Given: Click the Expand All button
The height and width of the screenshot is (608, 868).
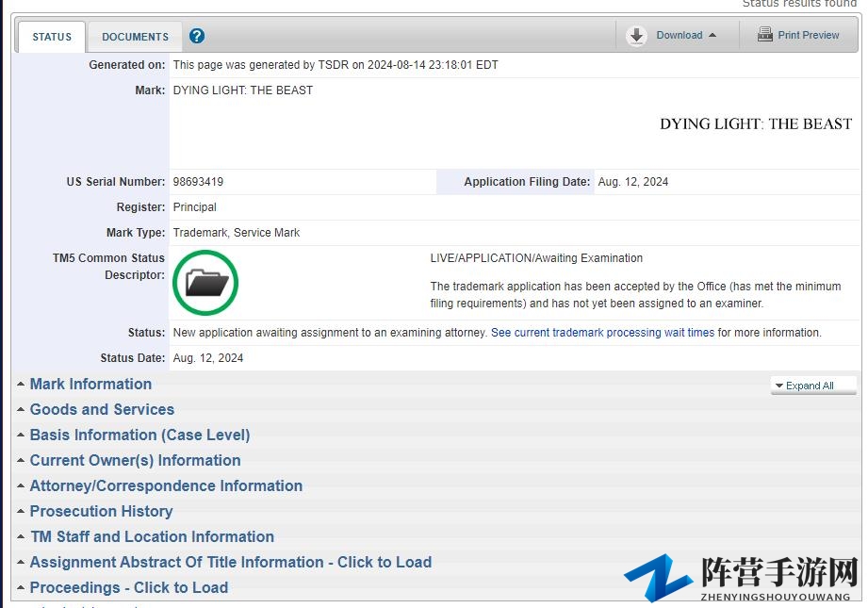Looking at the screenshot, I should coord(813,386).
